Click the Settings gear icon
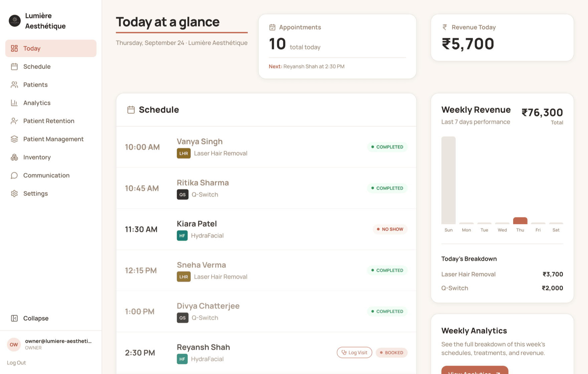The width and height of the screenshot is (588, 374). point(14,193)
